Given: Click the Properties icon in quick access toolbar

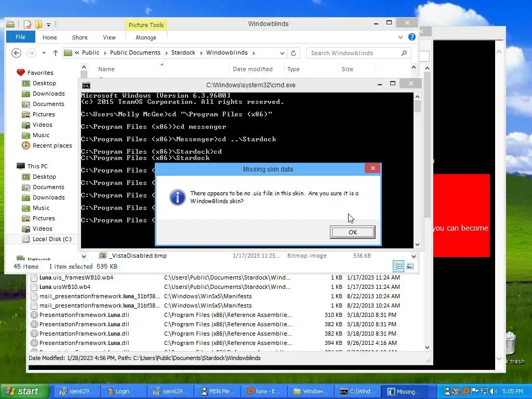Looking at the screenshot, I should (28, 24).
